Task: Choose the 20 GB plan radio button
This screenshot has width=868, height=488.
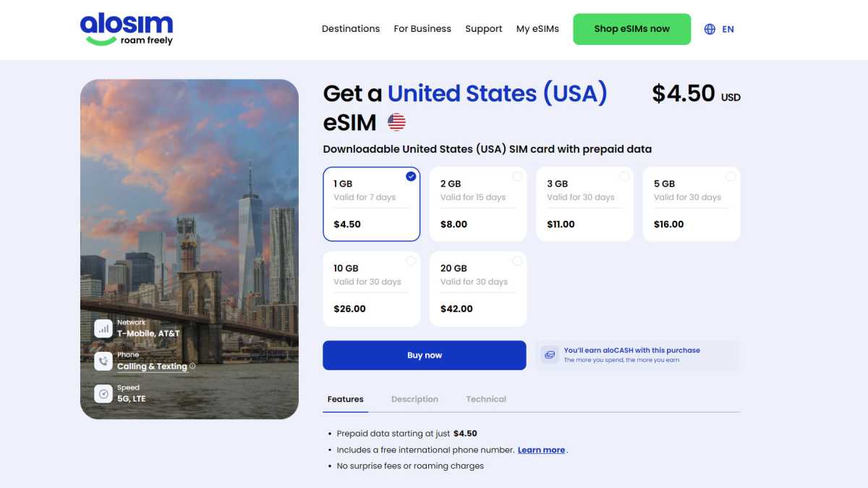Action: click(517, 261)
